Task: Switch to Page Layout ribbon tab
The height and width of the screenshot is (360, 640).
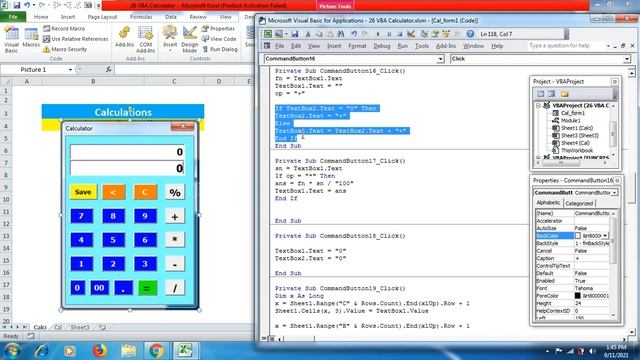Action: coord(102,17)
